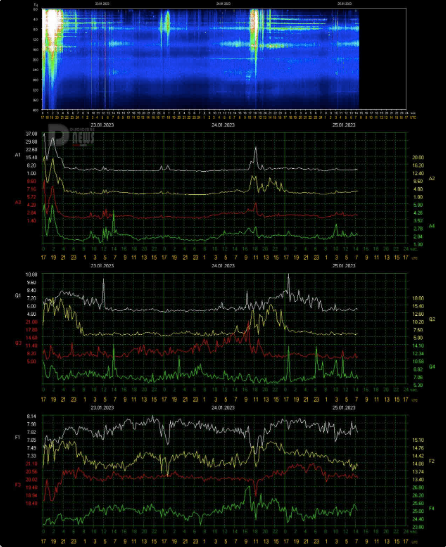
Task: Click date 25.01.2023 above the F1–F4 chart
Action: click(344, 407)
